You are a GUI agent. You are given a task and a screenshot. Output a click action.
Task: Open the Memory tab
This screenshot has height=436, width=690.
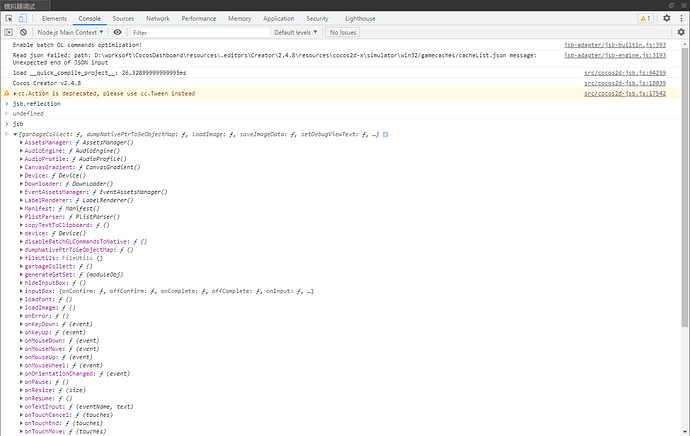click(239, 18)
